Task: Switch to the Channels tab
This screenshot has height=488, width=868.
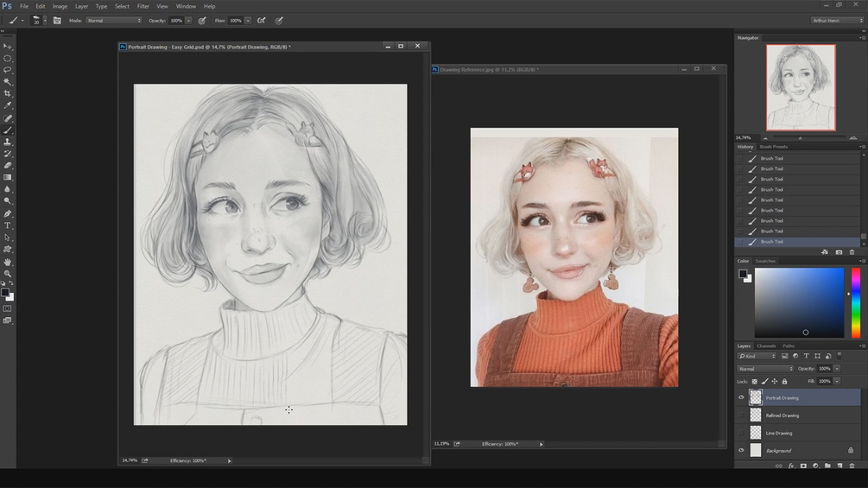Action: pyautogui.click(x=766, y=345)
